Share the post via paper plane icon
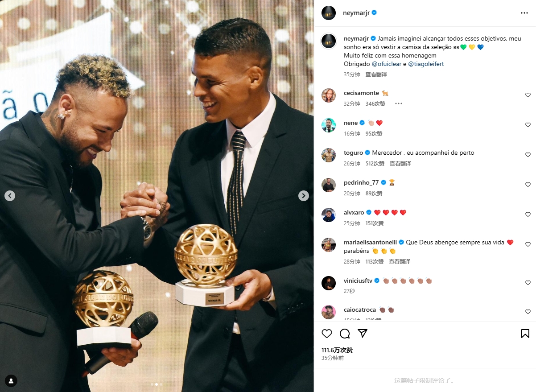Screen dimensions: 536x392 [363, 334]
